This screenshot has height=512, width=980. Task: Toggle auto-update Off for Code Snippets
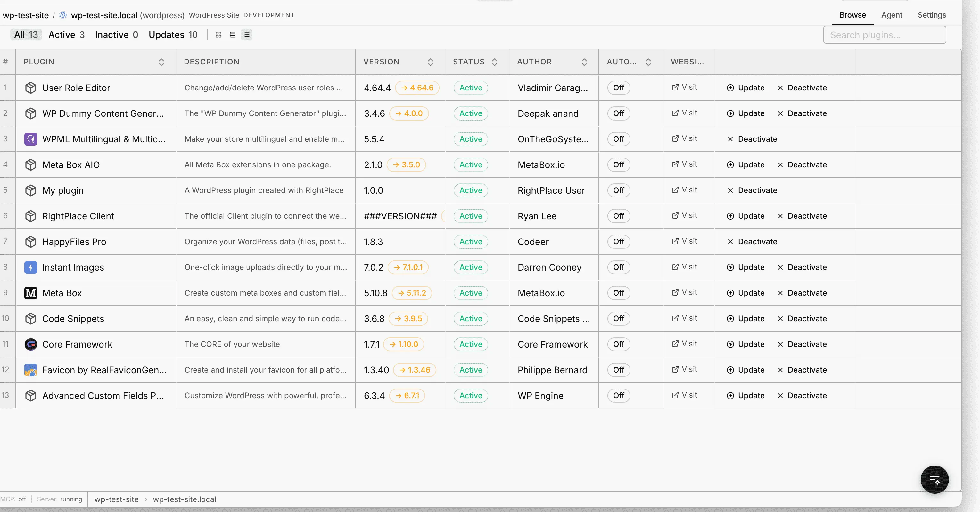click(619, 318)
